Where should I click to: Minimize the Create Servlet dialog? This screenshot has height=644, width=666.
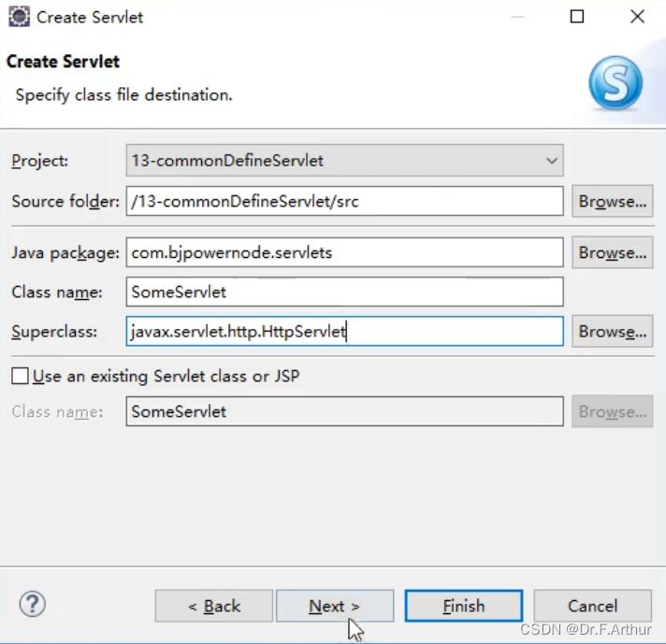click(x=517, y=17)
